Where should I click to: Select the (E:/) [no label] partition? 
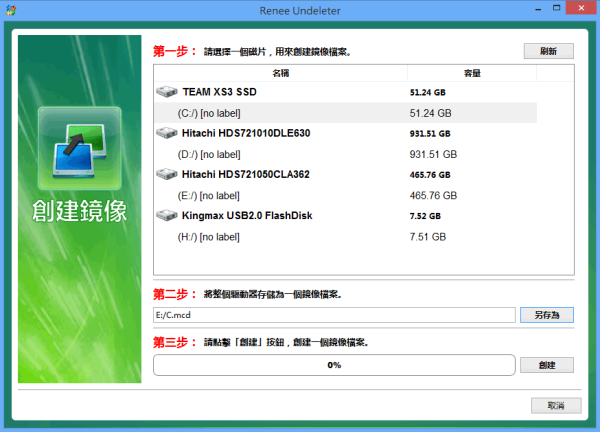(x=346, y=196)
